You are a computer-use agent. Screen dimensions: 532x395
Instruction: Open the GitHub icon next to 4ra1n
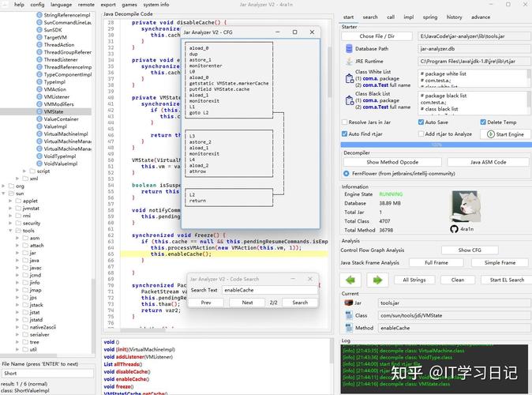click(x=454, y=229)
